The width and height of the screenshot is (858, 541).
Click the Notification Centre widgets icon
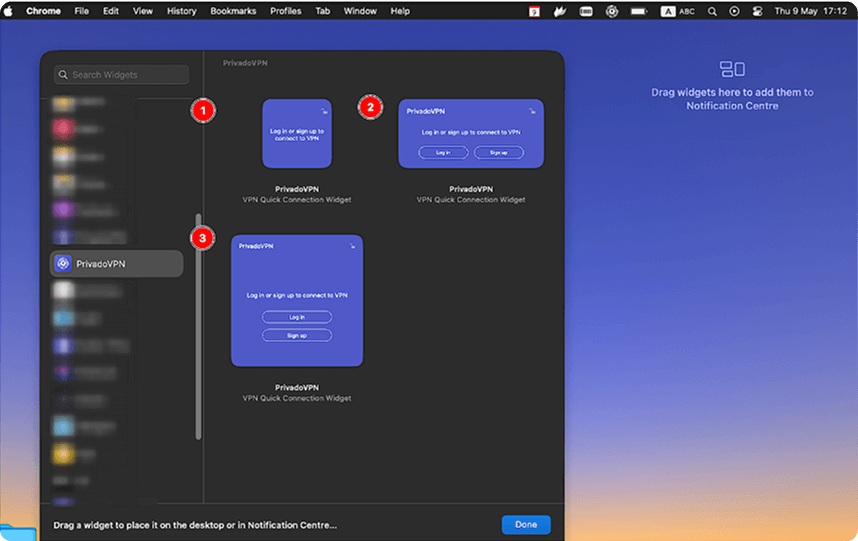click(x=732, y=69)
